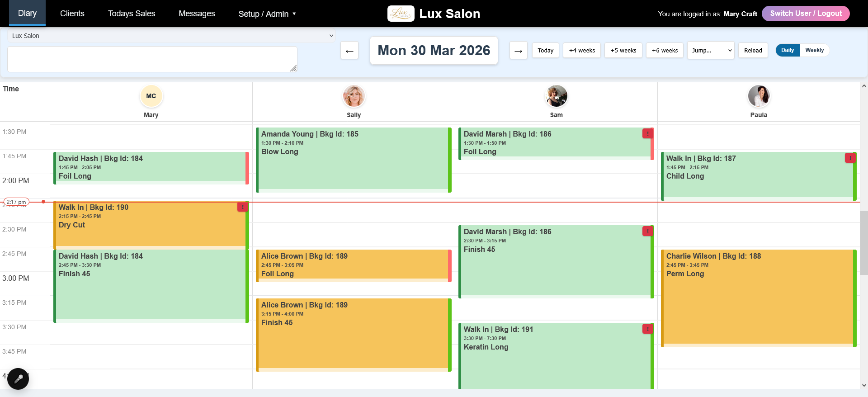Viewport: 868px width, 397px height.
Task: Go to previous day with left arrow
Action: [349, 51]
